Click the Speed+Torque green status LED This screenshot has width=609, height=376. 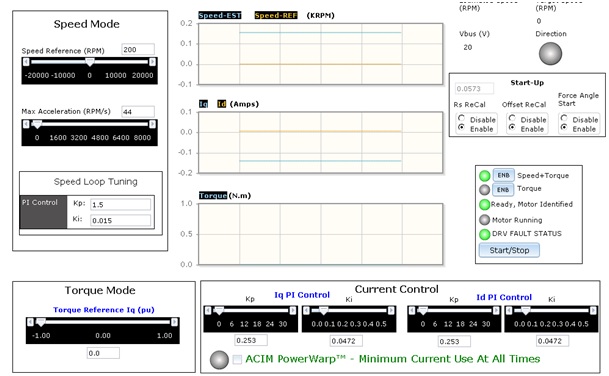click(485, 176)
